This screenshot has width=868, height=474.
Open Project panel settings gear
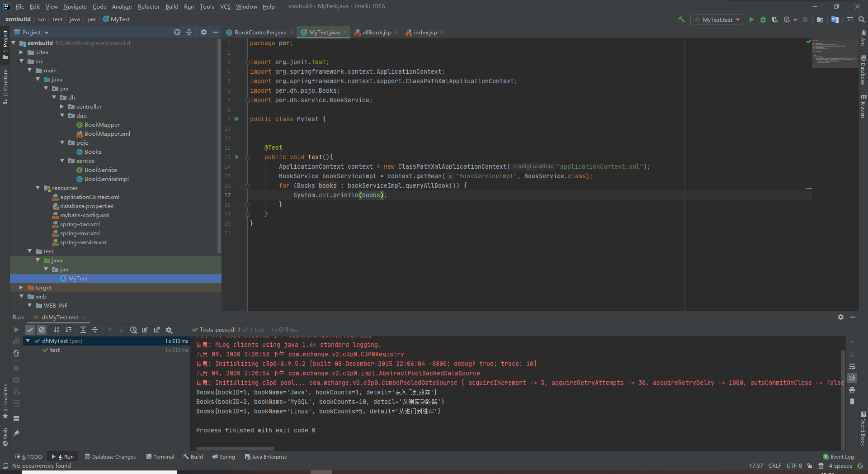(x=204, y=32)
